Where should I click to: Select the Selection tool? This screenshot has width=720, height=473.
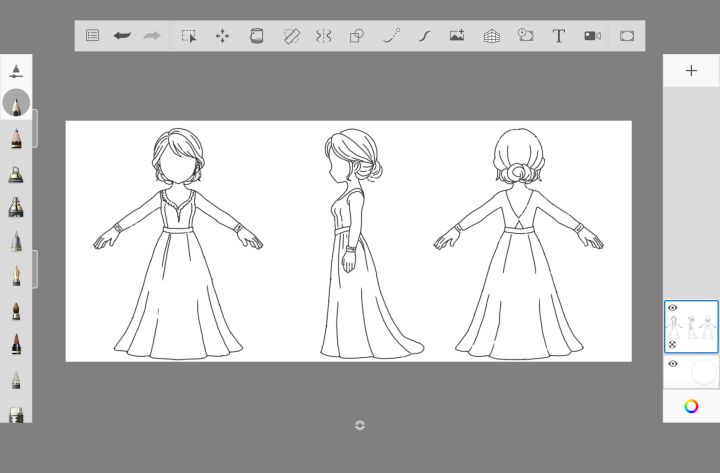coord(189,36)
